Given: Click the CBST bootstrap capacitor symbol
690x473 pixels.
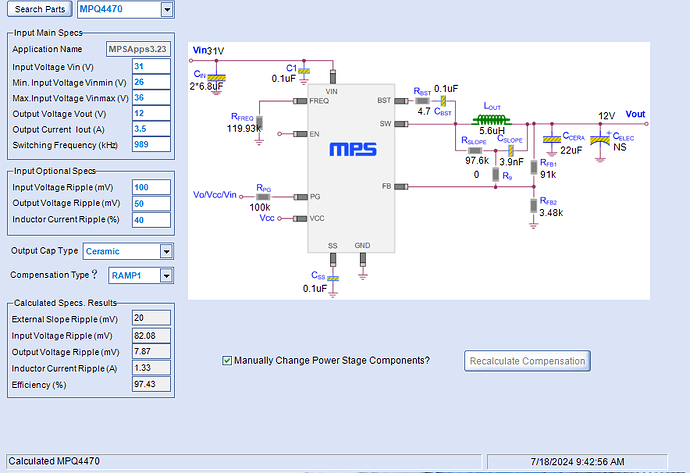Looking at the screenshot, I should [444, 101].
